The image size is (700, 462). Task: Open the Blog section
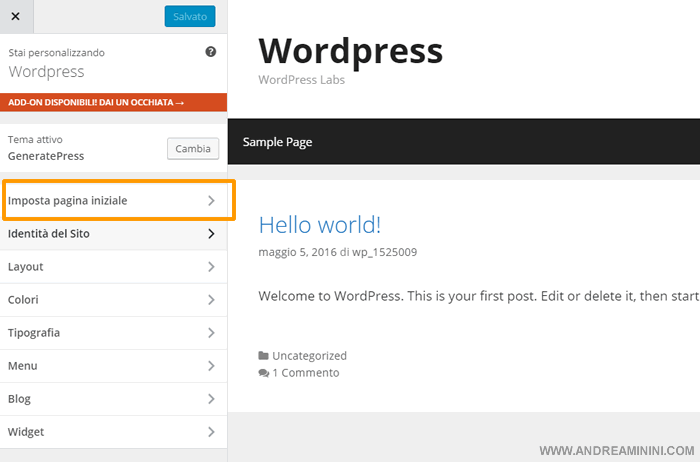point(113,399)
